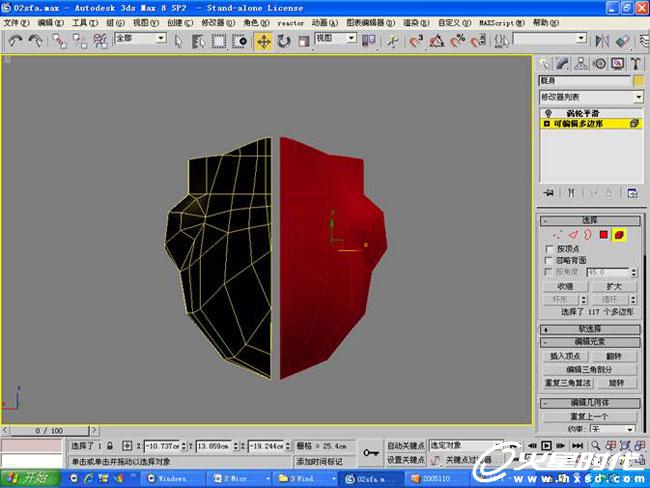
Task: Click the Redo arrow icon
Action: point(36,41)
